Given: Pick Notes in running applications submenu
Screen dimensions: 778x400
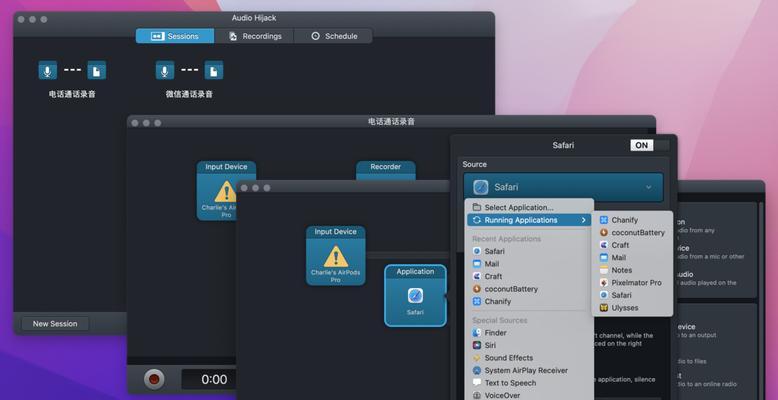Looking at the screenshot, I should pos(634,270).
